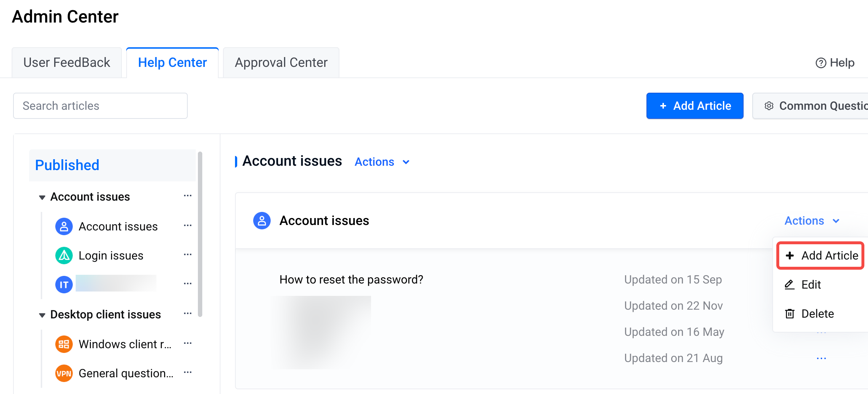The image size is (868, 394).
Task: Open the Actions dropdown beside the page heading
Action: [x=382, y=162]
